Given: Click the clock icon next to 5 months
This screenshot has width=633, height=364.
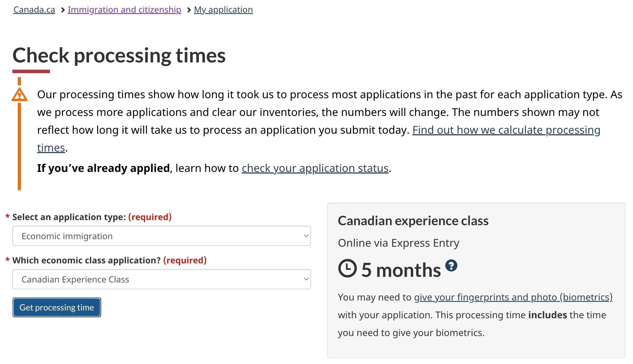Looking at the screenshot, I should 347,268.
